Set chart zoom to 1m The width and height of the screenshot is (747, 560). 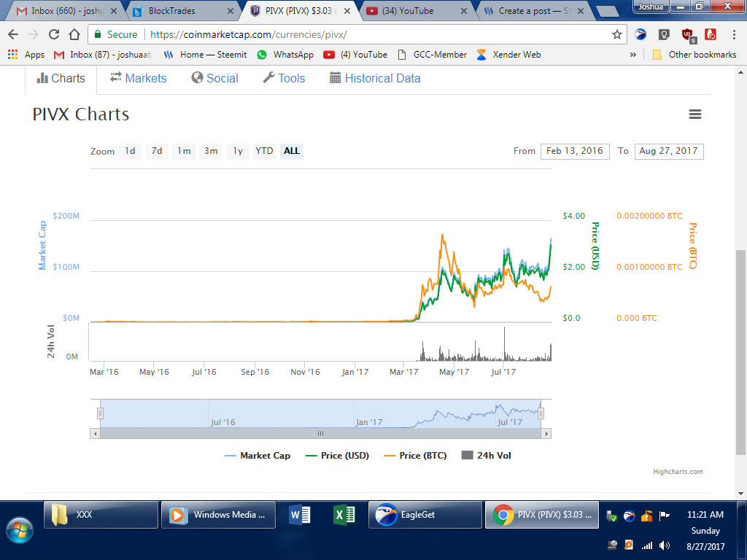click(184, 151)
